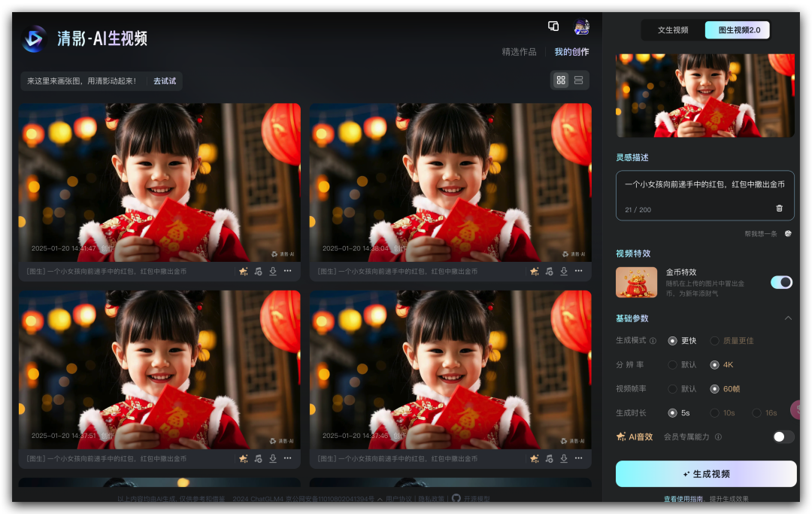Click the uploaded reference image preview
Screen dimensions: 812x514
[704, 96]
